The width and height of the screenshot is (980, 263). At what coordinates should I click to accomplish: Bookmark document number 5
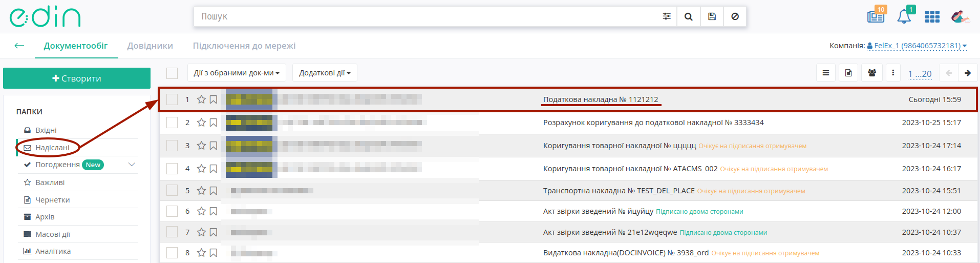pos(214,191)
